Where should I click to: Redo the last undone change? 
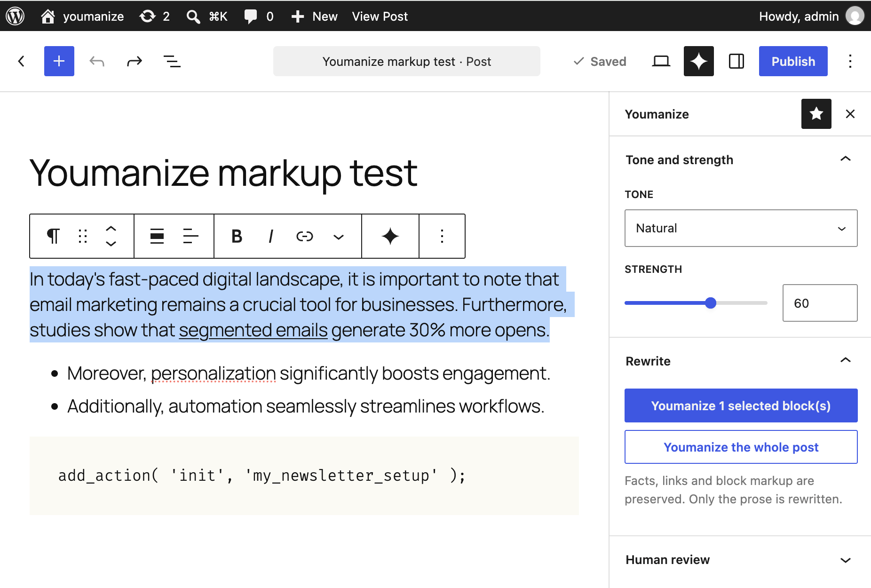click(x=135, y=61)
